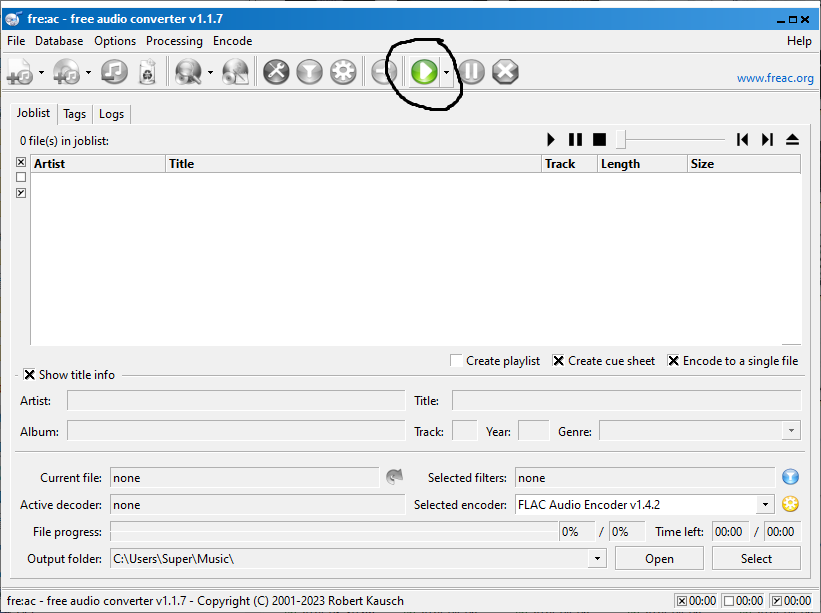
Task: Sort the joblist by the Length column
Action: coord(642,164)
